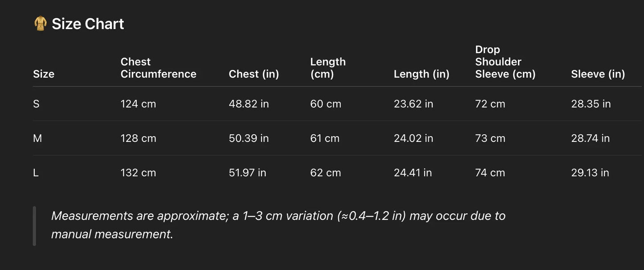Click the S size row label

[36, 104]
